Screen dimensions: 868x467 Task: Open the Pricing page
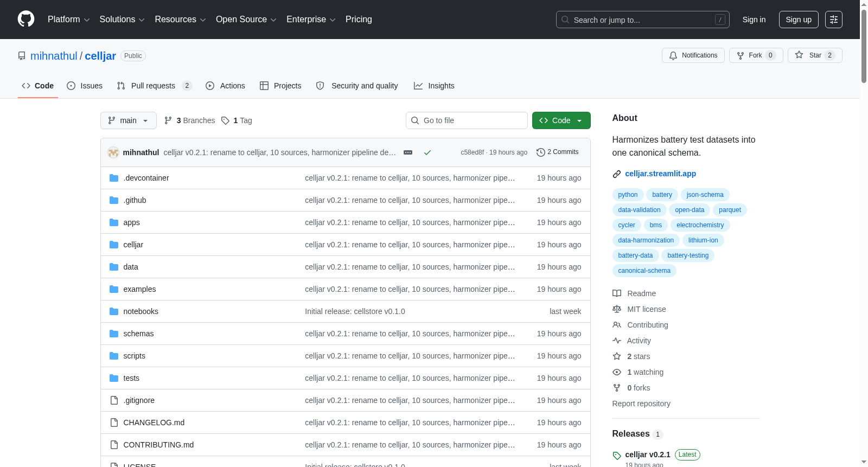[359, 20]
